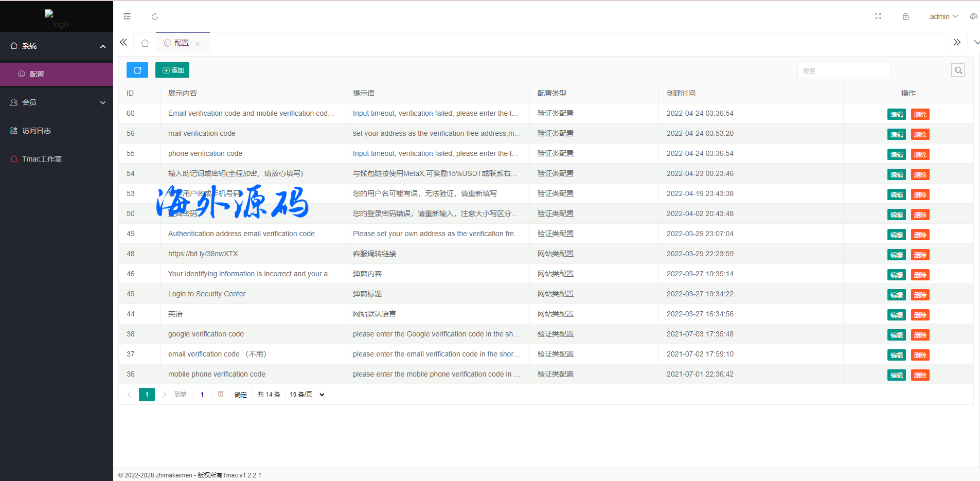980x481 pixels.
Task: Click 编辑 for row ID 60
Action: click(896, 114)
